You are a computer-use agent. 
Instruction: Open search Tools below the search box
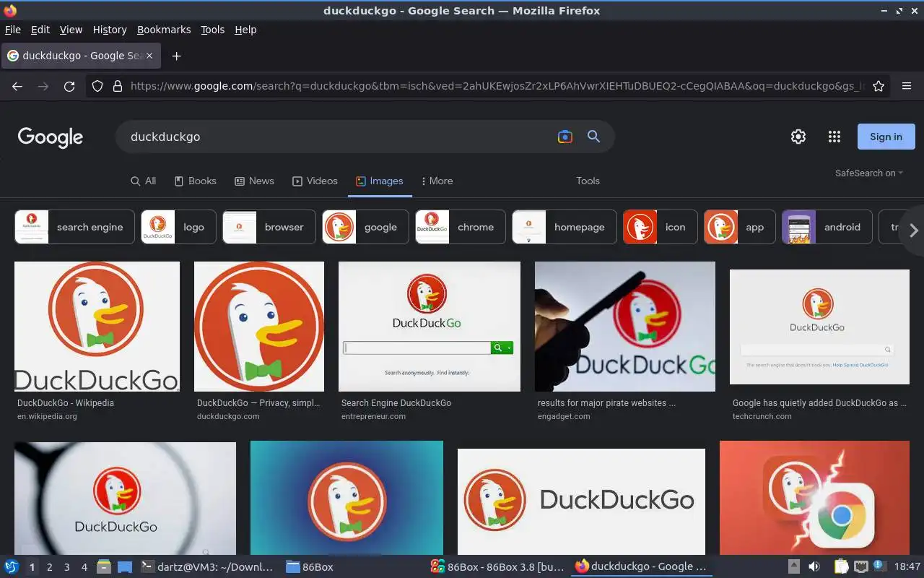pos(588,181)
